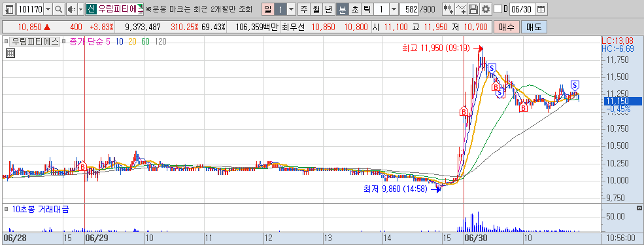644x245 pixels.
Task: Click the low price 10,700 in quote bar
Action: coord(476,27)
